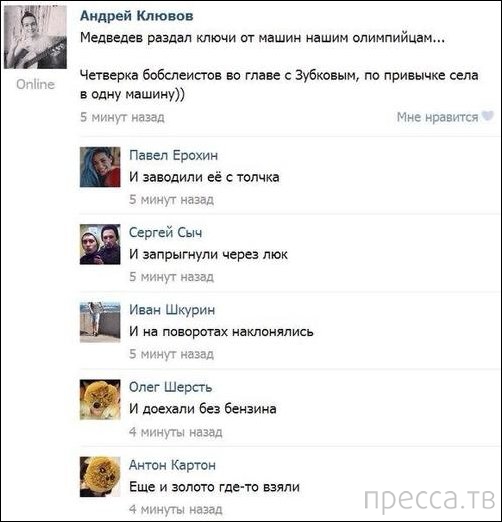Image resolution: width=502 pixels, height=522 pixels.
Task: Open Антон Картон's profile name
Action: (172, 465)
